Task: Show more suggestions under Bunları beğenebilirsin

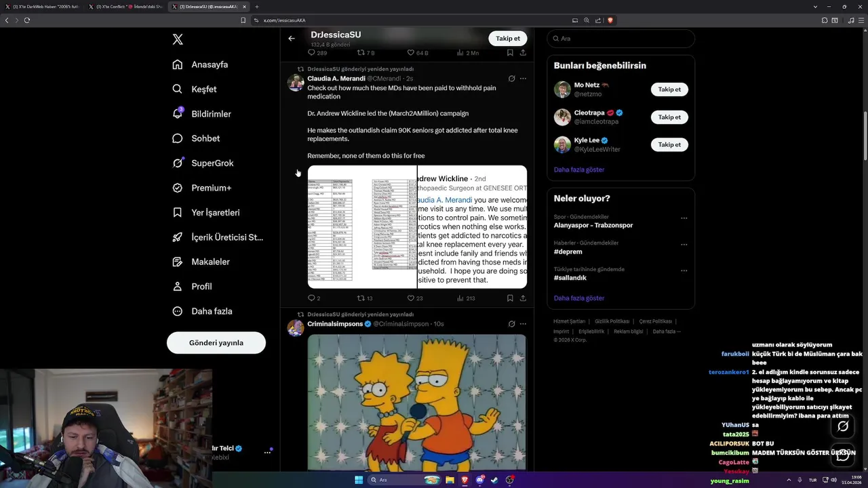Action: [x=578, y=169]
